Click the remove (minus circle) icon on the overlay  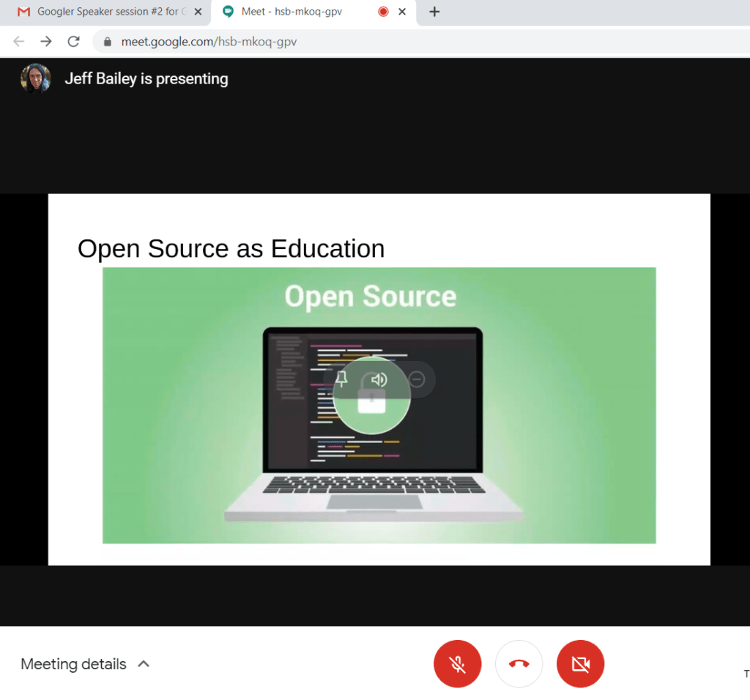(x=417, y=379)
